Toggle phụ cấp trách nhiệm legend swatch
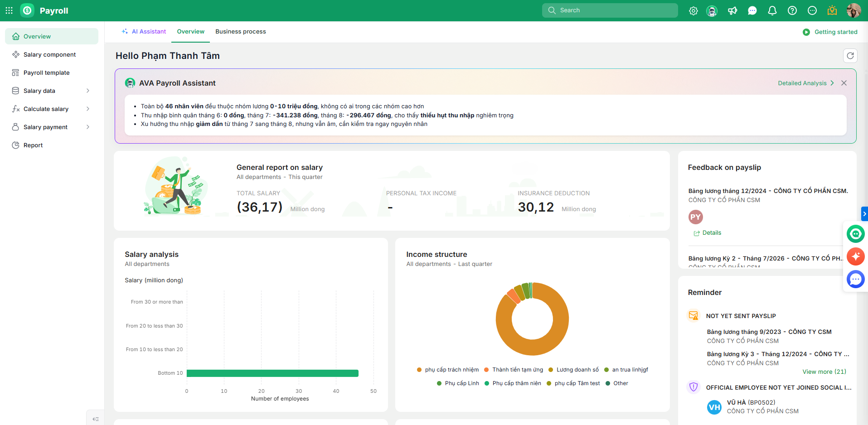 tap(419, 370)
